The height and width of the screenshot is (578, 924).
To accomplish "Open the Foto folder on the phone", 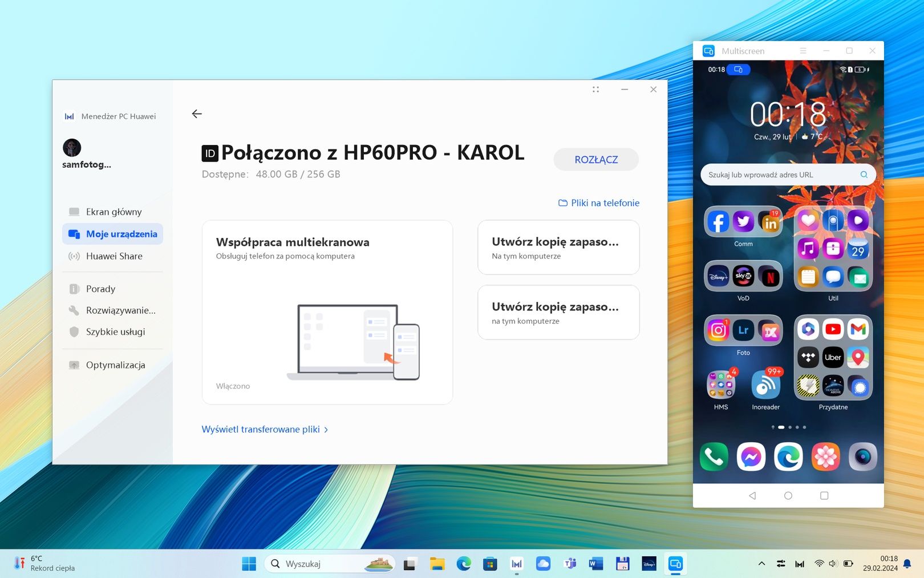I will [743, 330].
